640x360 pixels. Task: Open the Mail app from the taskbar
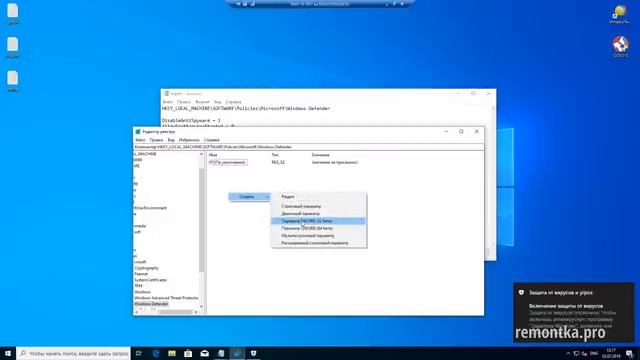click(204, 353)
